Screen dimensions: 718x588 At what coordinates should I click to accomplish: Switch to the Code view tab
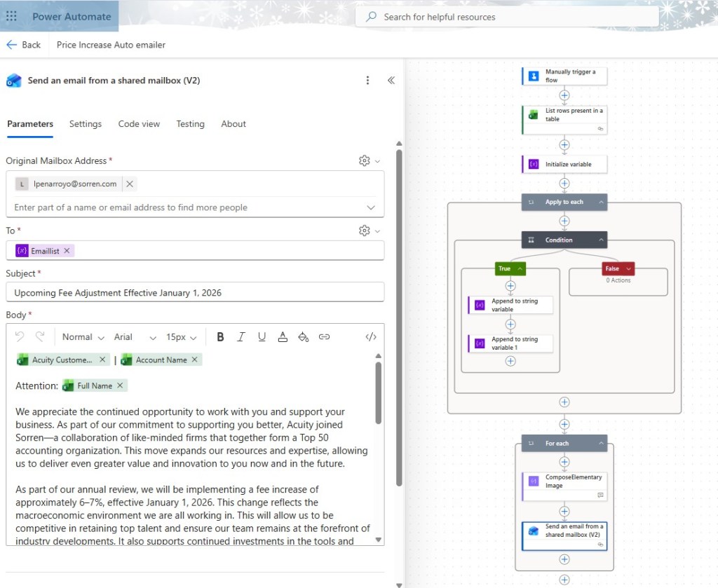pyautogui.click(x=139, y=124)
